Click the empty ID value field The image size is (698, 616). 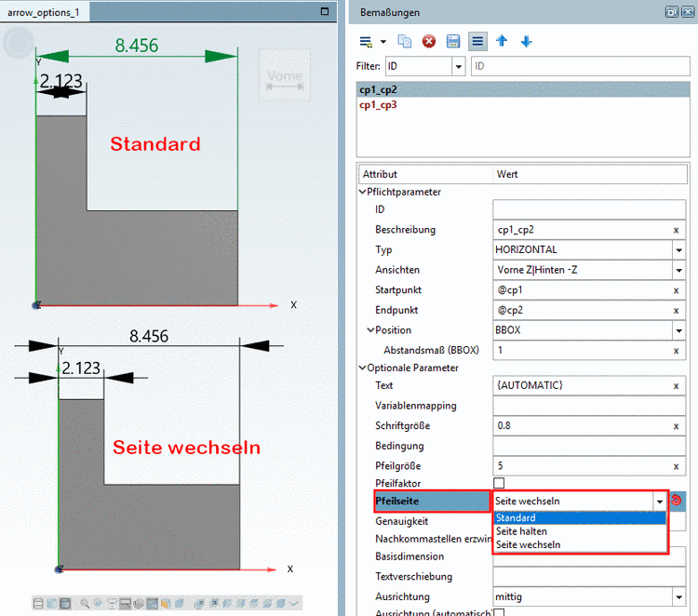(x=589, y=209)
